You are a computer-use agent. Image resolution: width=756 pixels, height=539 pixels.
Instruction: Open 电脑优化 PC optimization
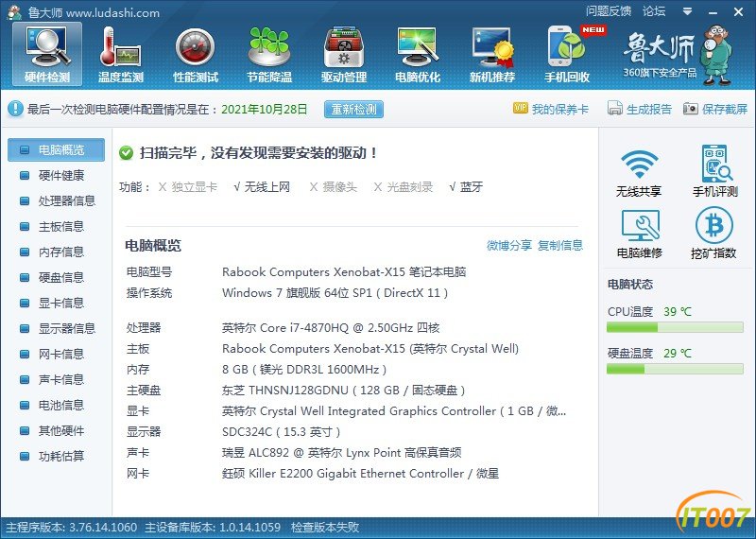point(418,55)
